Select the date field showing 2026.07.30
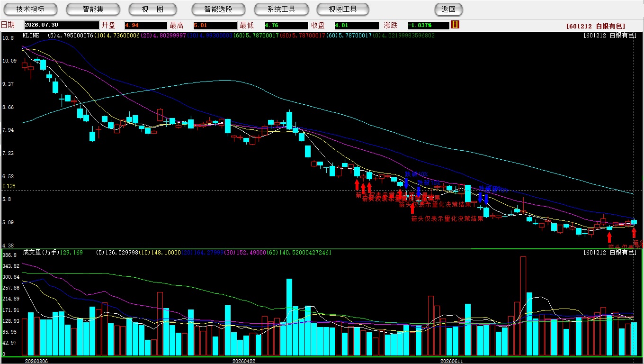The image size is (644, 364). (x=62, y=25)
